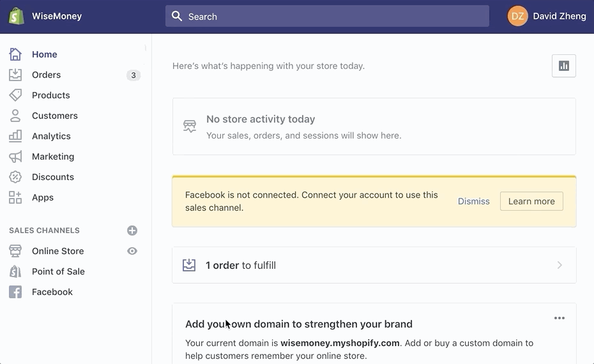Open Orders section

pyautogui.click(x=46, y=75)
